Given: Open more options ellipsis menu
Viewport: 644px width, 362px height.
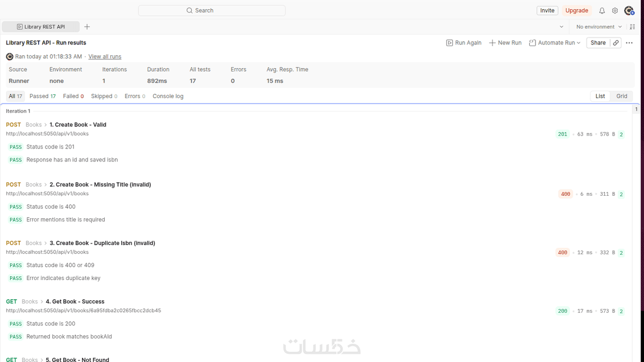Looking at the screenshot, I should [x=630, y=43].
